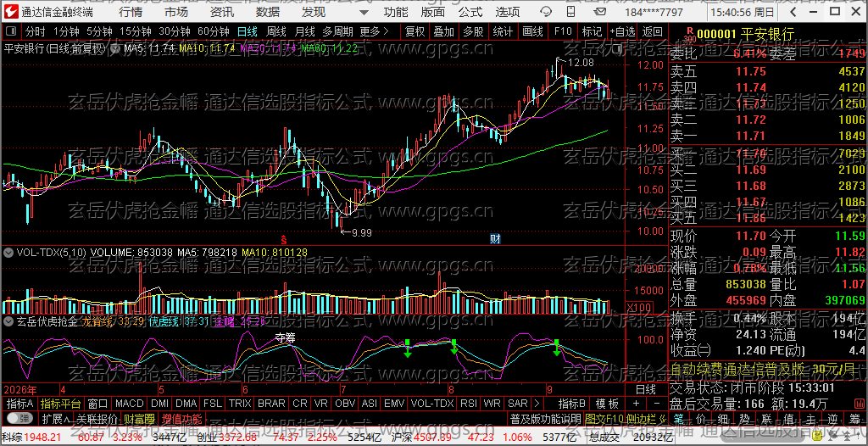Click the R300 margin badge beside stock code

[690, 35]
